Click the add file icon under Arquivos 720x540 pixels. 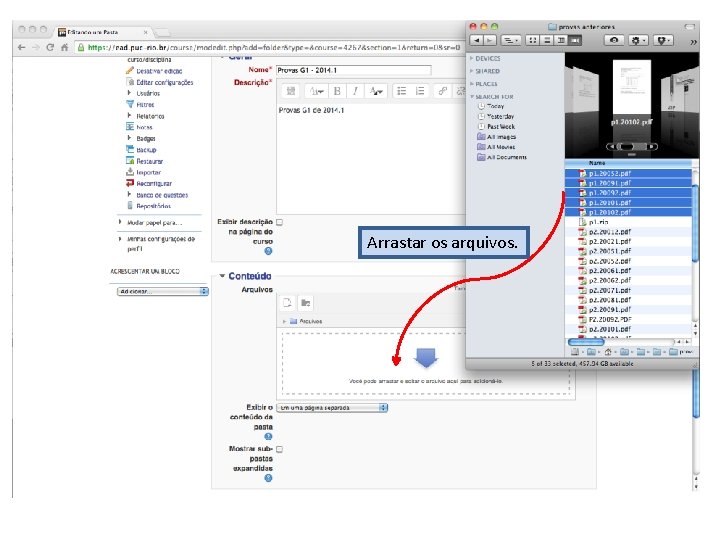(287, 303)
